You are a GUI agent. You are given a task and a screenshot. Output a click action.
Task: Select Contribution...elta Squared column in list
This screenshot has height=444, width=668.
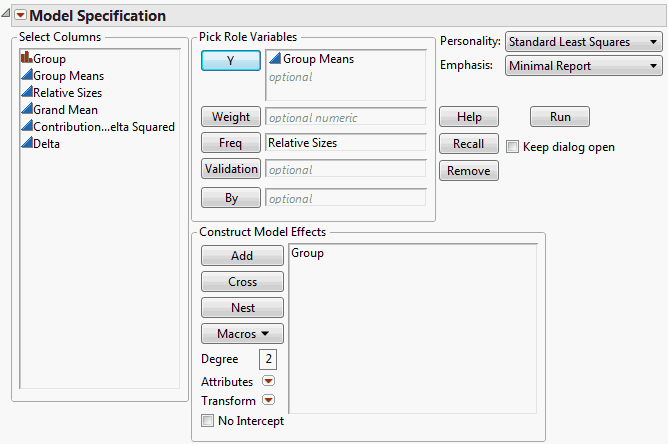point(104,127)
